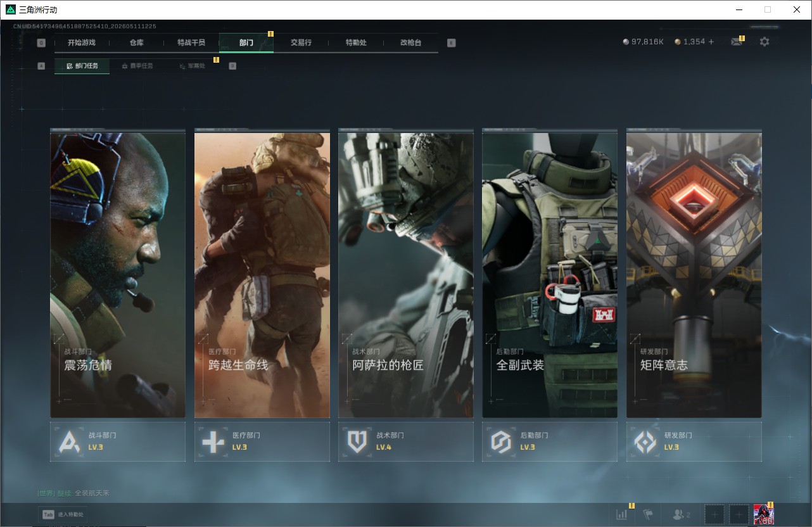
Task: Open the settings gear icon
Action: click(x=764, y=42)
